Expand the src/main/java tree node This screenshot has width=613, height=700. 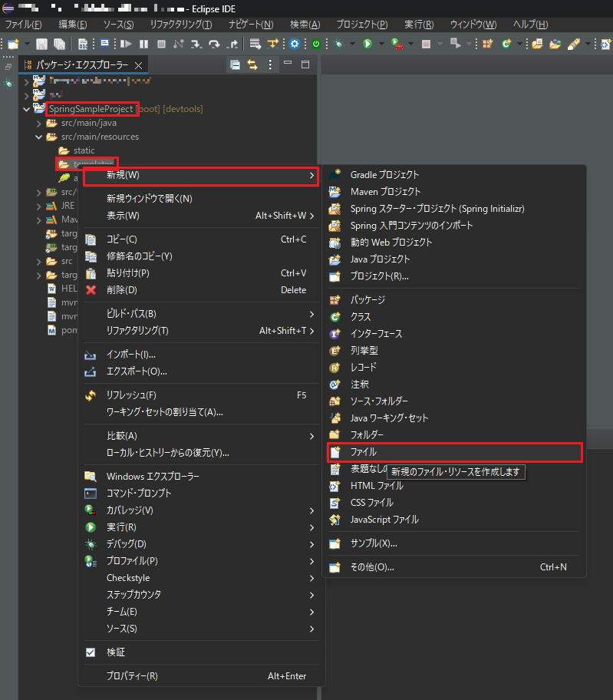point(39,124)
